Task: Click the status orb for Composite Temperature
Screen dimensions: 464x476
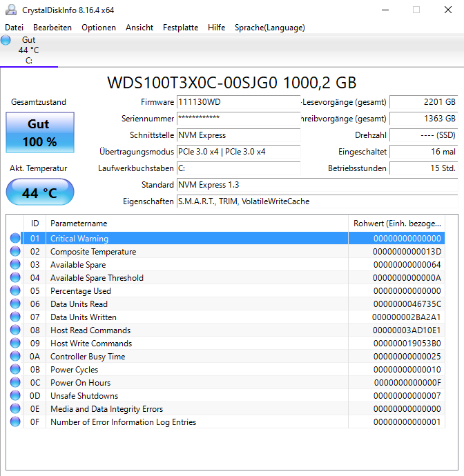Action: tap(15, 251)
